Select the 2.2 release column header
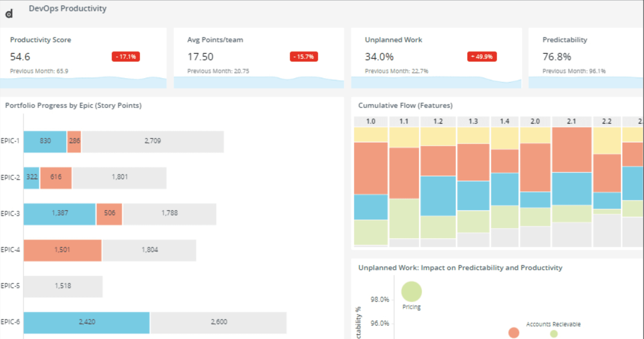The height and width of the screenshot is (339, 644). click(x=607, y=121)
